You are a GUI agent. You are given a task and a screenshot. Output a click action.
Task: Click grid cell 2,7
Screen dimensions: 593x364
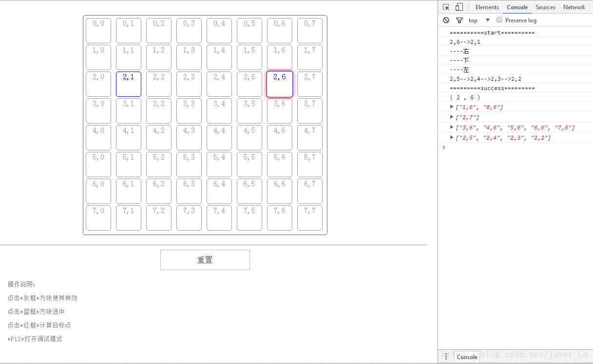[310, 84]
